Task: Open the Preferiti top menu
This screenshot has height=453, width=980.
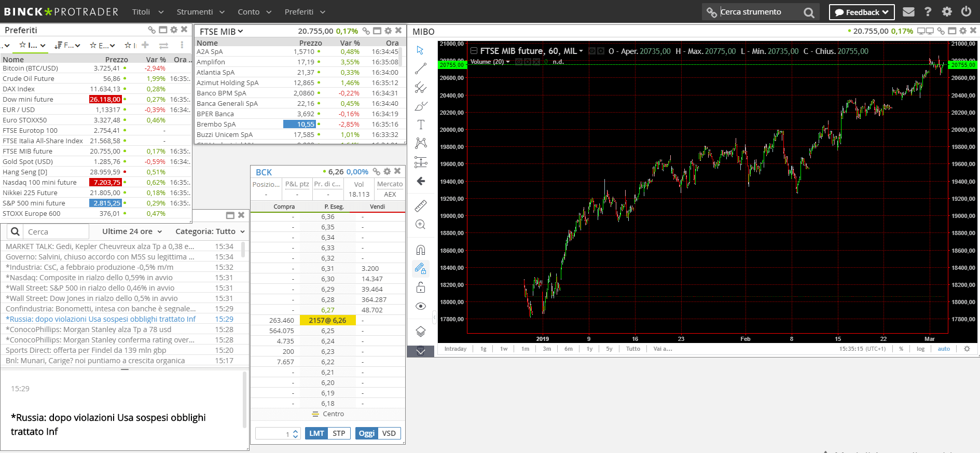Action: coord(305,11)
